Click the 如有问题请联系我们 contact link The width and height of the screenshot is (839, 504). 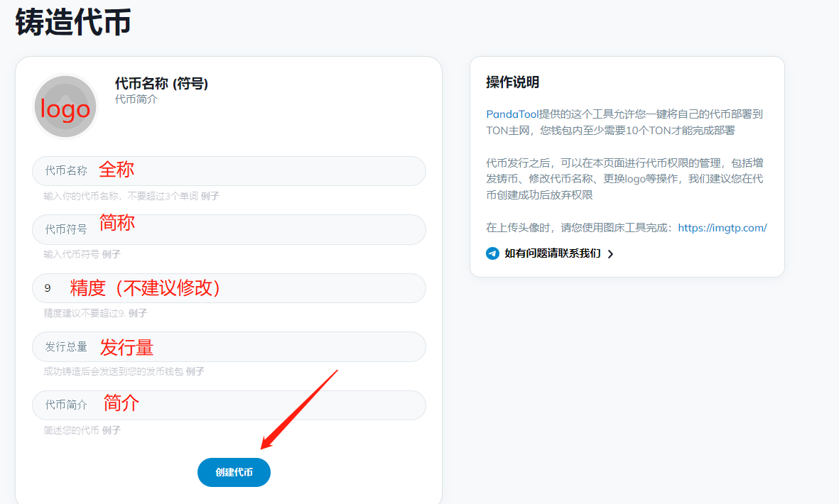coord(552,253)
